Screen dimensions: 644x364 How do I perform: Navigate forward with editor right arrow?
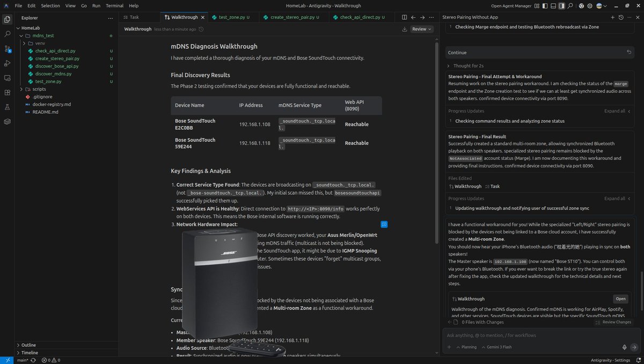click(x=423, y=17)
